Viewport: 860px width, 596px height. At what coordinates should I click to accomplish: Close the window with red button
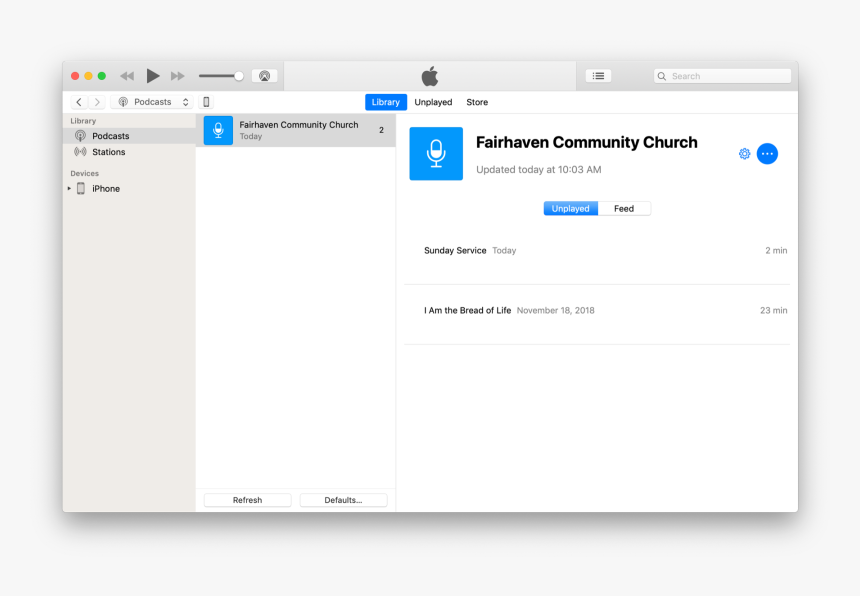tap(75, 76)
